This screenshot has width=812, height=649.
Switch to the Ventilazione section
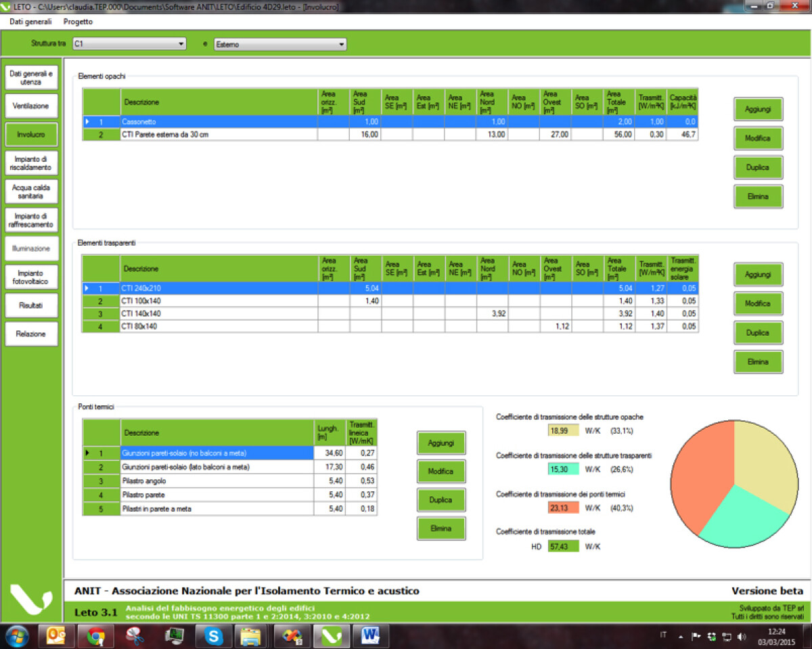(x=31, y=106)
